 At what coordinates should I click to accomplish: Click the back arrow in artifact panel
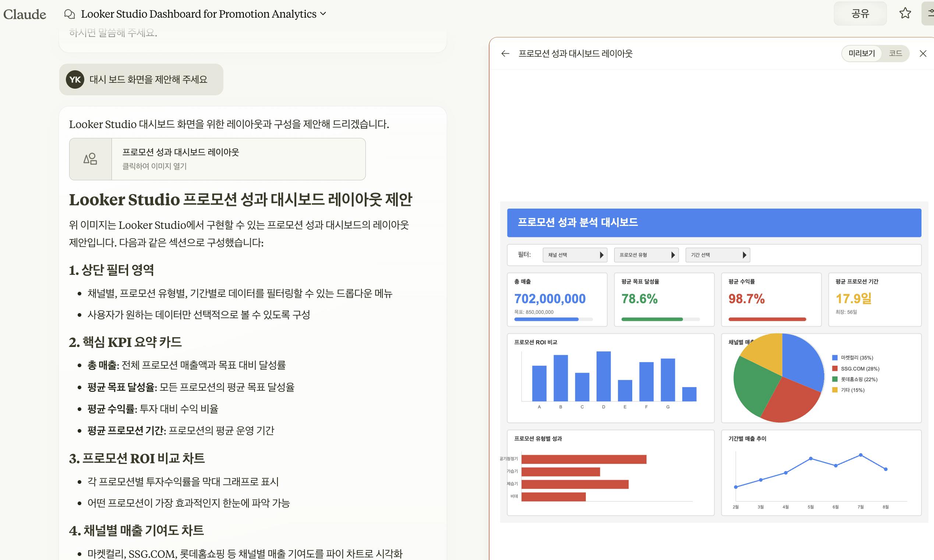pyautogui.click(x=505, y=54)
